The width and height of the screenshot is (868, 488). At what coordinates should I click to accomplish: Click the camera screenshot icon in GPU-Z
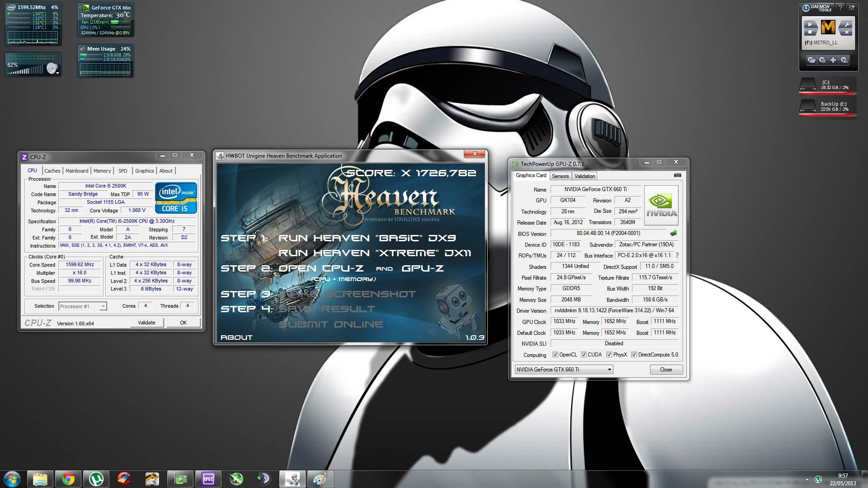coord(677,175)
